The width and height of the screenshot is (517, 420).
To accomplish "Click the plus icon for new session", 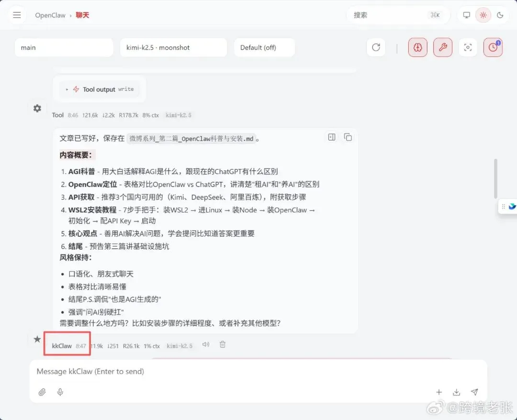I will (439, 392).
